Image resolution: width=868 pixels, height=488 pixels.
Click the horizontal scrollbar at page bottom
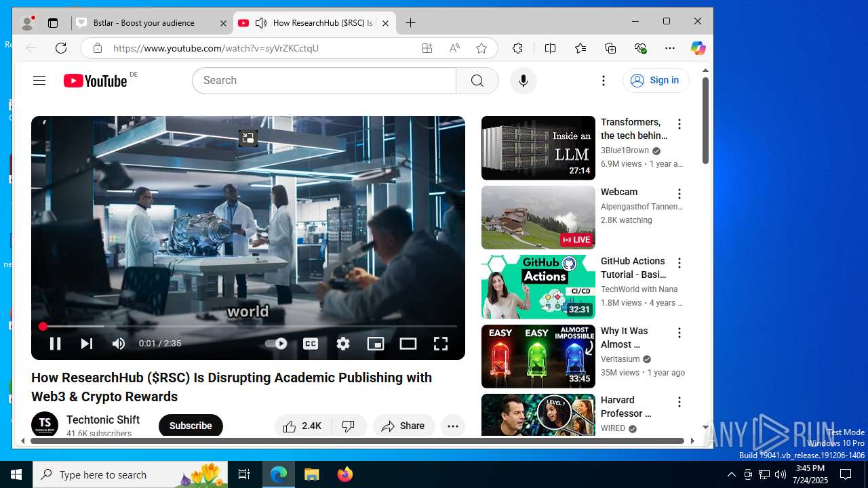[x=357, y=441]
